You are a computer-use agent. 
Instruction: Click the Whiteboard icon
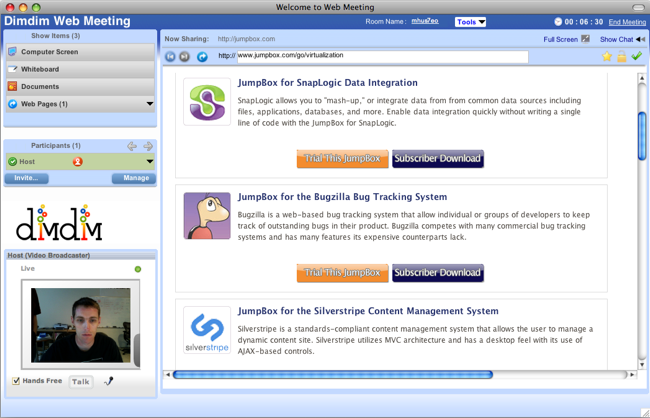pyautogui.click(x=12, y=69)
